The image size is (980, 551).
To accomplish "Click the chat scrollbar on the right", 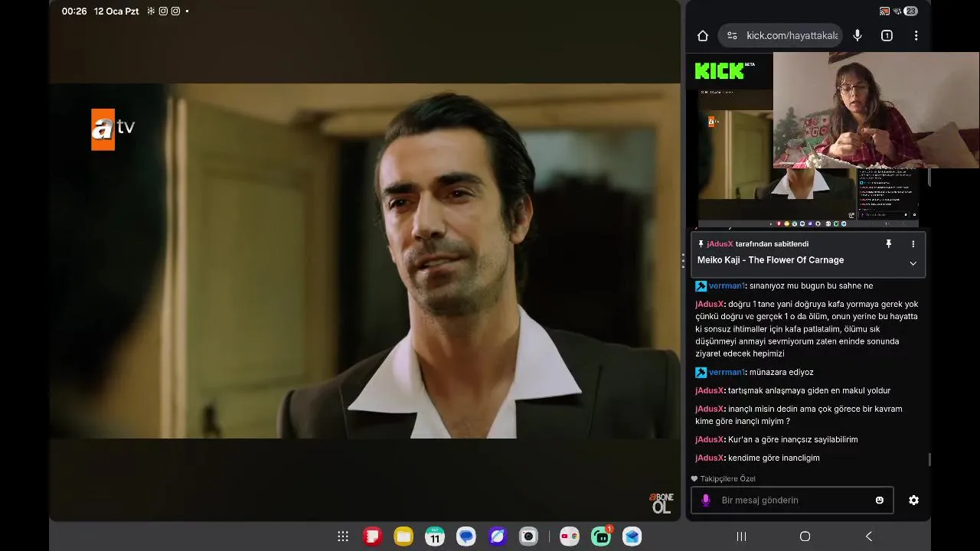I will coord(929,459).
